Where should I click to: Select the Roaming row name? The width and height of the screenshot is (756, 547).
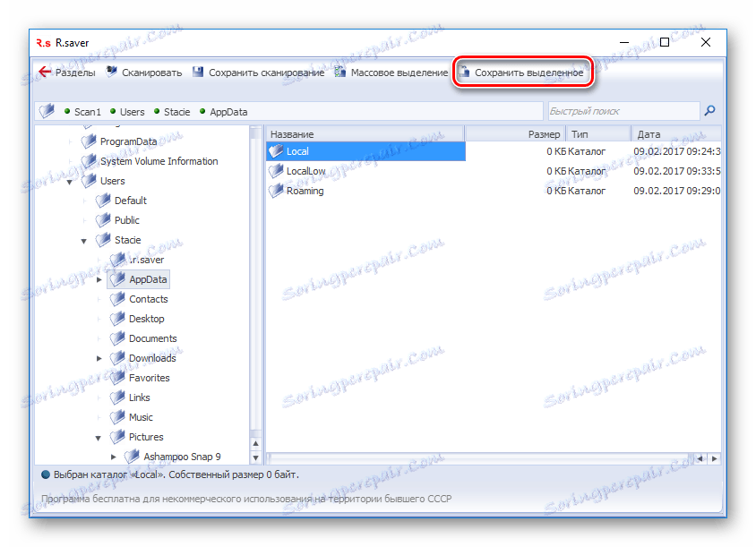tap(305, 191)
